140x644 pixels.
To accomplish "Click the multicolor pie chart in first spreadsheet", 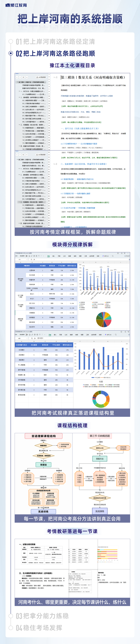I will click(104, 319).
